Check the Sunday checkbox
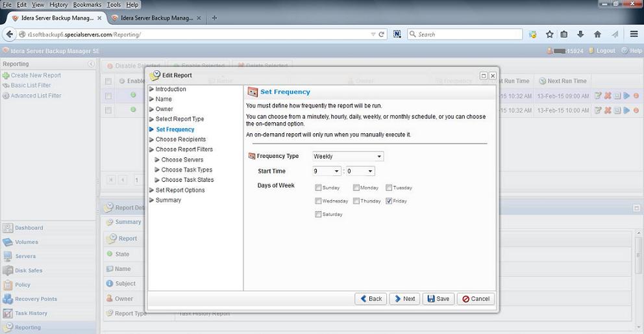The width and height of the screenshot is (644, 334). coord(318,188)
